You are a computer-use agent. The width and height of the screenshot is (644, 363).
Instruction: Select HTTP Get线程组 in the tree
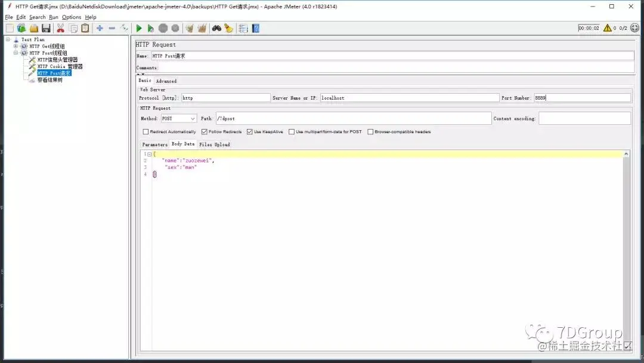point(47,46)
